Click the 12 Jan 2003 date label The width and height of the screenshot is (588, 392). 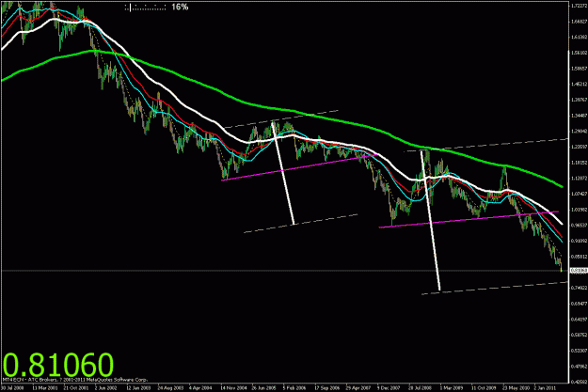coord(138,388)
